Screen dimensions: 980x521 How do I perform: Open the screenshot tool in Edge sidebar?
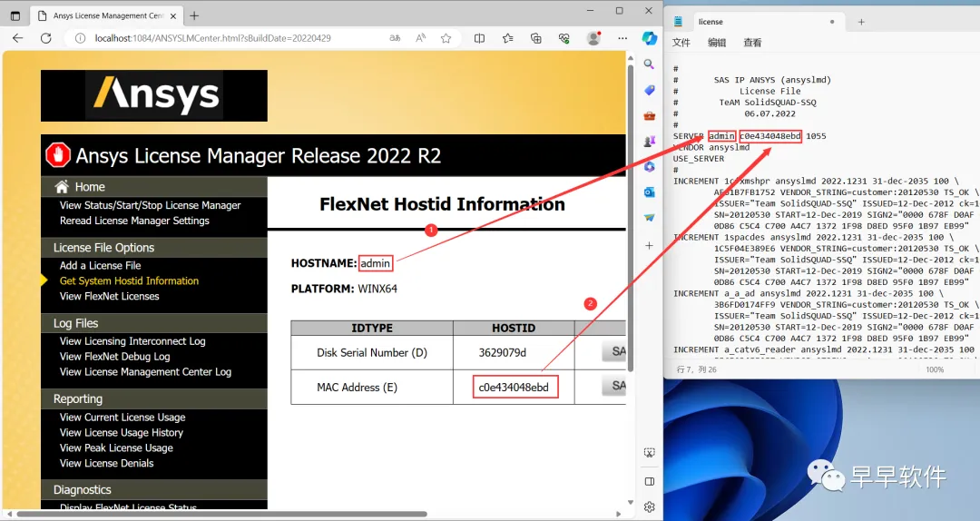(x=650, y=452)
